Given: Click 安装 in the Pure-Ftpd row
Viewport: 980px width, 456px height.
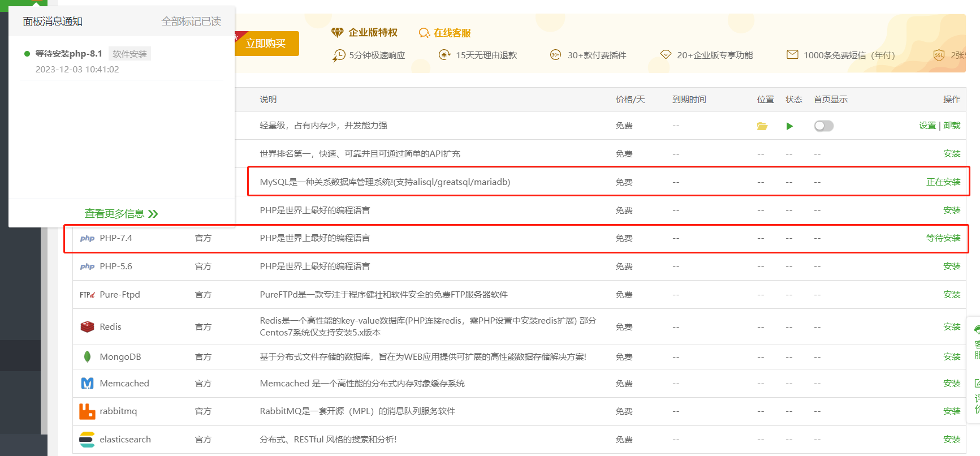Looking at the screenshot, I should coord(952,295).
